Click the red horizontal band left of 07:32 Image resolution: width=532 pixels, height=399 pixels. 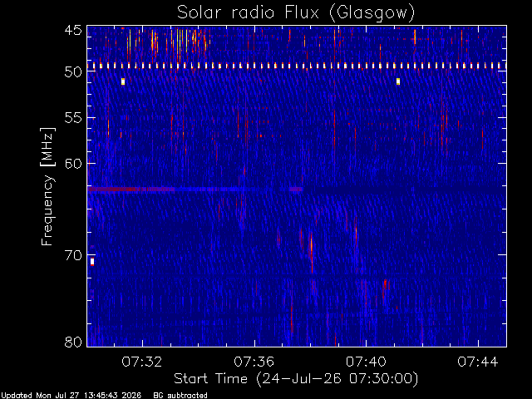(x=113, y=189)
